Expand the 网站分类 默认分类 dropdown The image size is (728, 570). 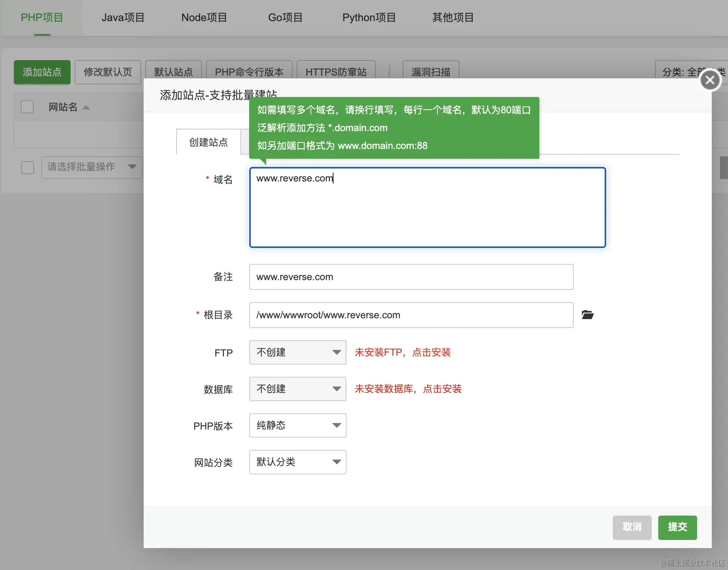[x=298, y=462]
